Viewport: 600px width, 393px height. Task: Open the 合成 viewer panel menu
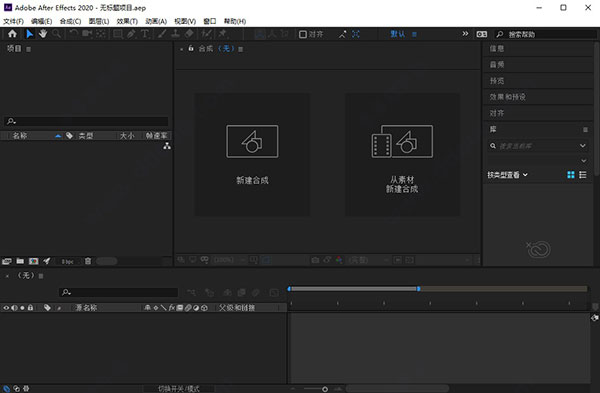[240, 49]
